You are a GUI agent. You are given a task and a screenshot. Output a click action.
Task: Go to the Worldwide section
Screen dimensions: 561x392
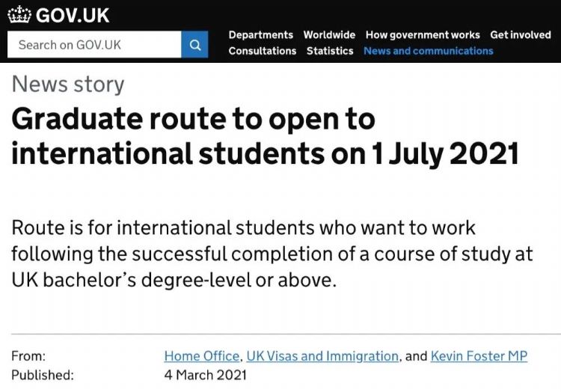tap(329, 34)
